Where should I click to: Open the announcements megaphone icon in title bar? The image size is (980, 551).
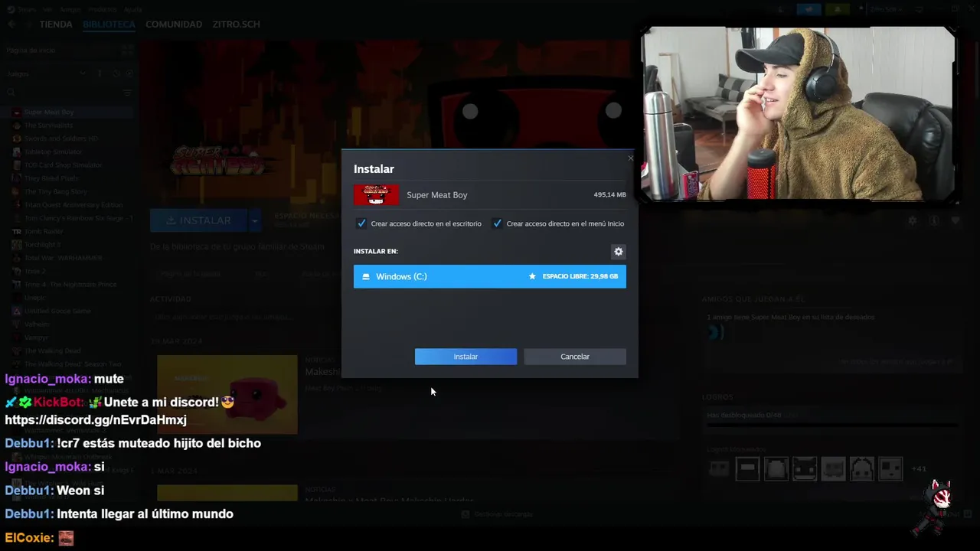pos(808,9)
